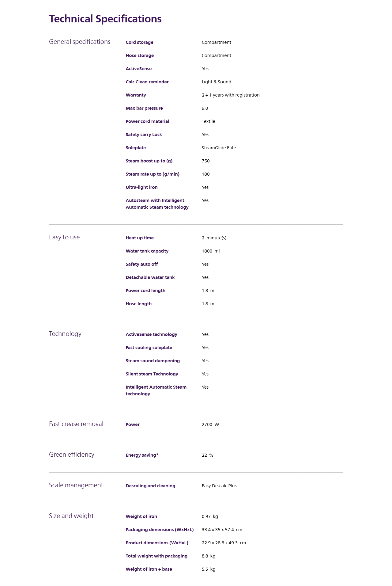The width and height of the screenshot is (392, 586).
Task: Select the Cord storage label
Action: pyautogui.click(x=139, y=42)
